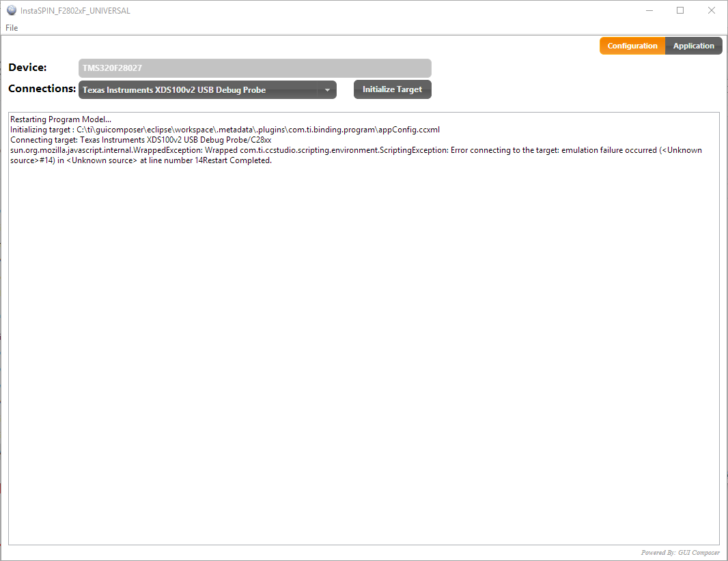Click the 'Restart Completed.' log text
Screen dimensions: 728x561
pyautogui.click(x=237, y=160)
